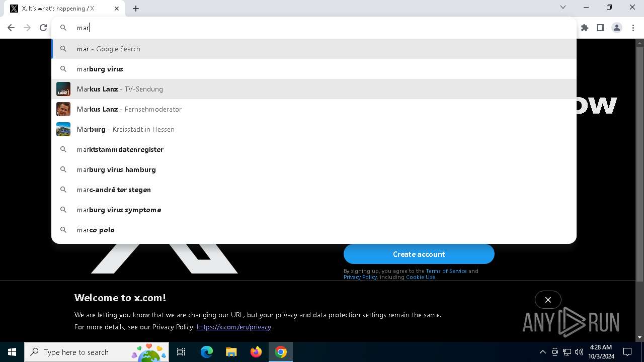Click magnifier icon in the address bar
Viewport: 644px width, 362px height.
[x=63, y=28]
